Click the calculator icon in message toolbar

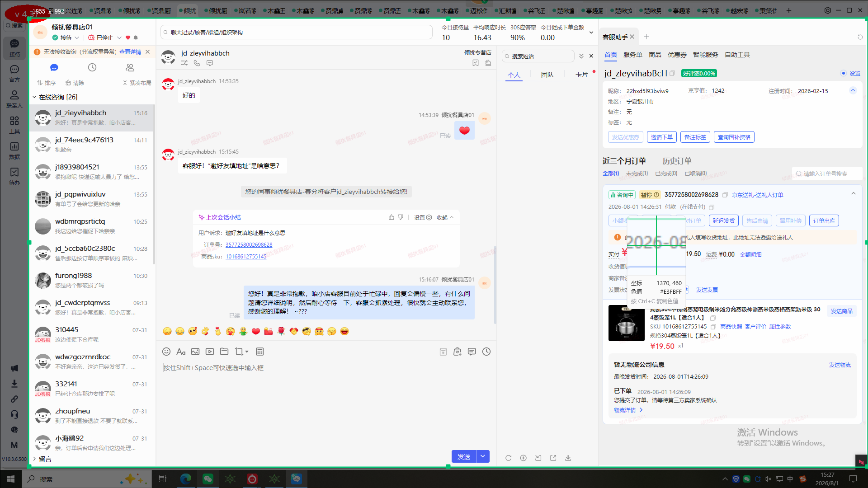click(x=260, y=352)
